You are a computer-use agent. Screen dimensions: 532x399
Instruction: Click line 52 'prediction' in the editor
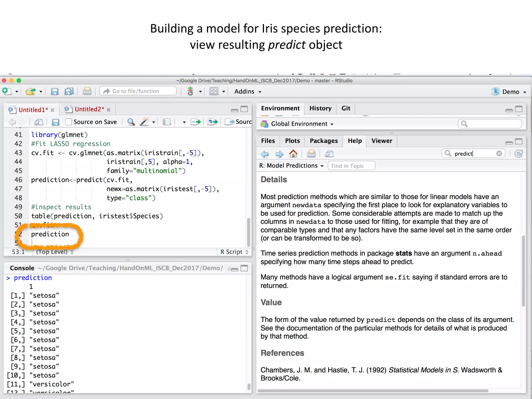pyautogui.click(x=50, y=234)
